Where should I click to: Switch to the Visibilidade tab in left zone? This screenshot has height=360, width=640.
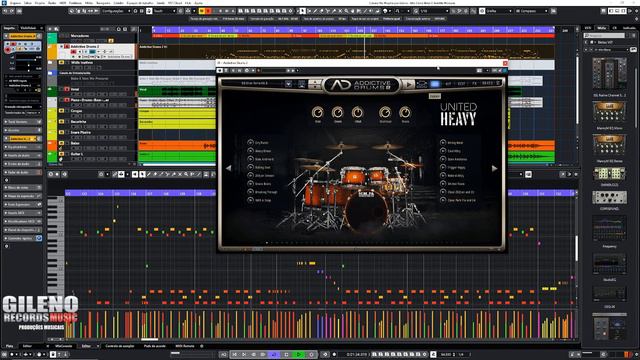coord(28,28)
